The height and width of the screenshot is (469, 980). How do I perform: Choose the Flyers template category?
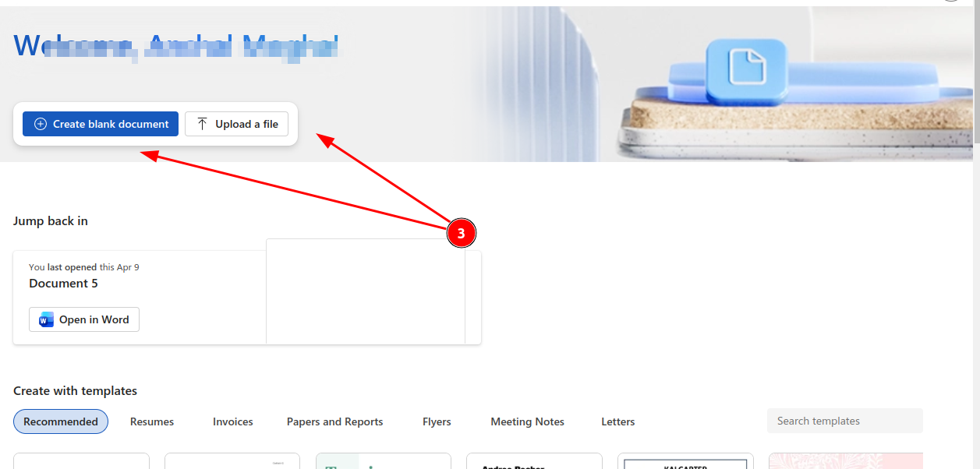click(x=437, y=421)
